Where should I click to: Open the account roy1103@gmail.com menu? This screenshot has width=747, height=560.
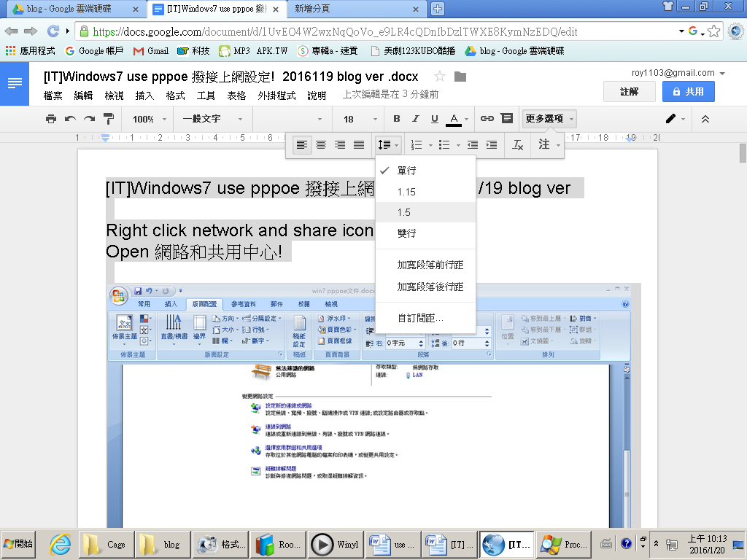point(678,73)
